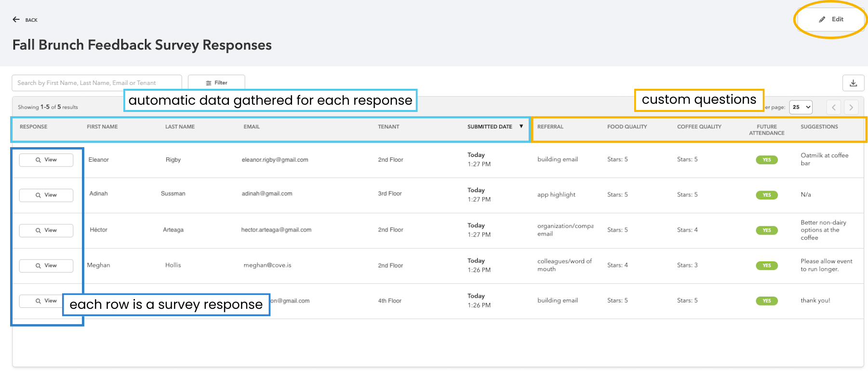Toggle sort arrow on Submitted Date
This screenshot has width=868, height=373.
[521, 126]
